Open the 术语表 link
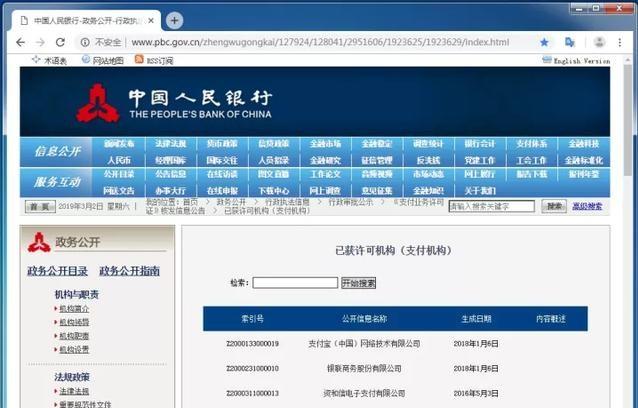The width and height of the screenshot is (638, 408). [55, 61]
